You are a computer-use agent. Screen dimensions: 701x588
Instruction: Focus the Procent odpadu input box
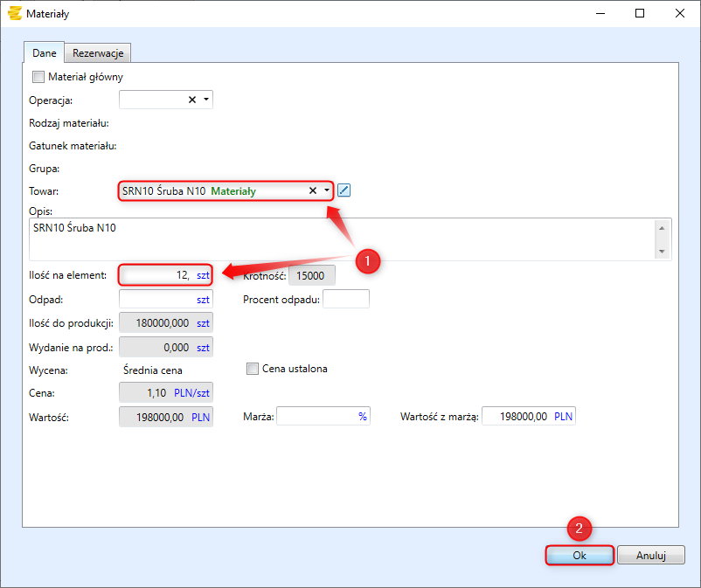tap(346, 299)
